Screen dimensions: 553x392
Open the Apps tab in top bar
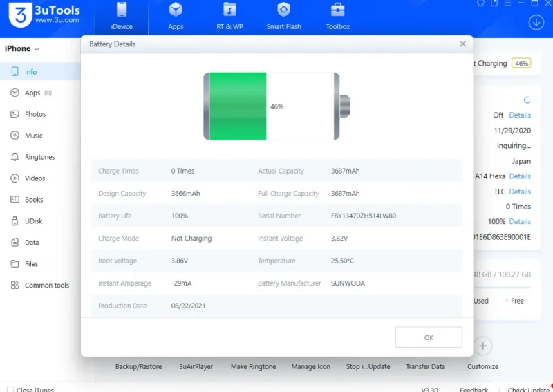tap(176, 17)
